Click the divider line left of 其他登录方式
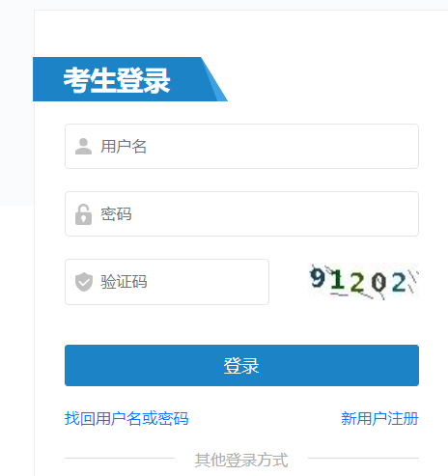The width and height of the screenshot is (448, 476). 120,458
